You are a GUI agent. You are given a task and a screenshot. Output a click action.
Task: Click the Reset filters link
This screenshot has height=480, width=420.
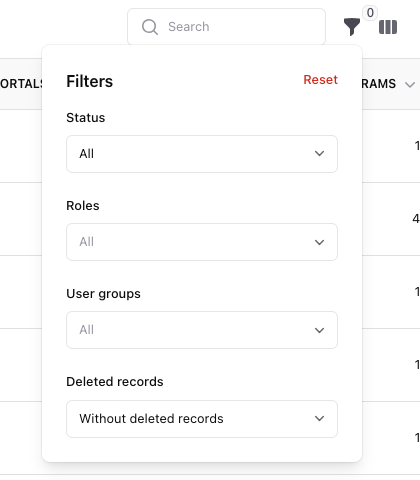coord(320,80)
